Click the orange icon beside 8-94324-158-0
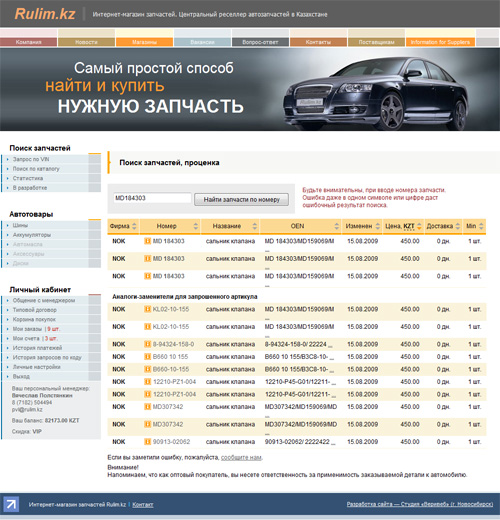The width and height of the screenshot is (500, 520). pos(147,344)
